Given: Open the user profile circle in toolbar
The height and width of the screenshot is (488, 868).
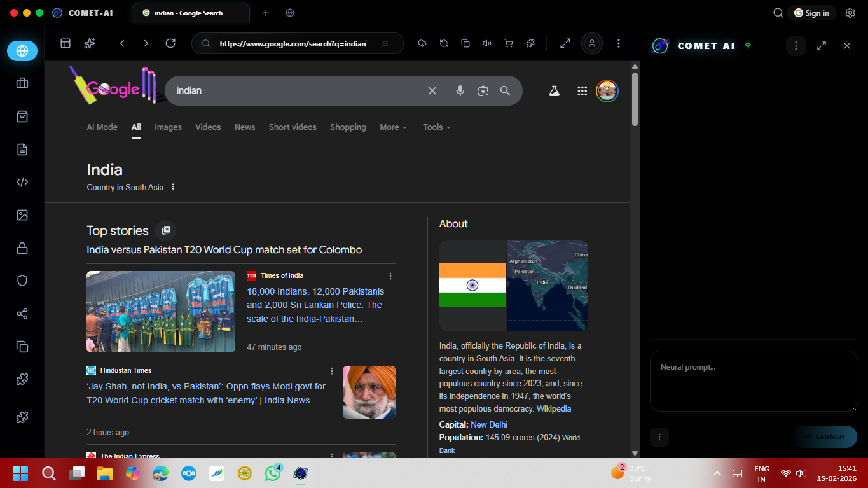Looking at the screenshot, I should point(592,43).
